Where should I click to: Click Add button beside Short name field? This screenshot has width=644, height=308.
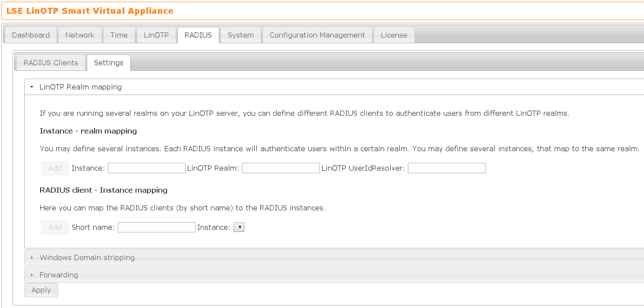coord(55,227)
